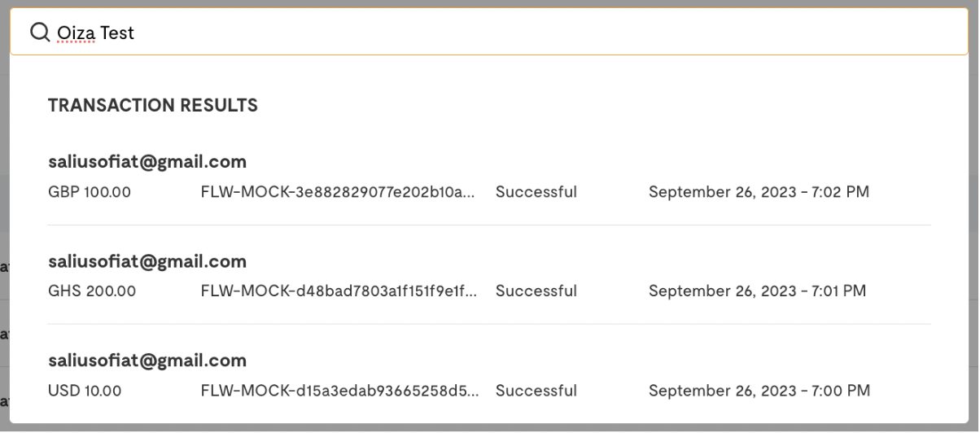This screenshot has width=980, height=433.
Task: Click reference FLW-MOCK-d15a3edab93665258d5
Action: (339, 391)
